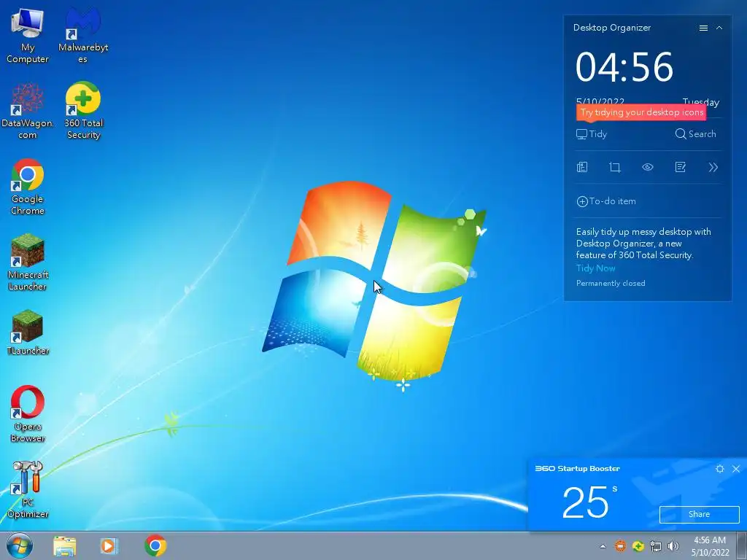This screenshot has width=747, height=560.
Task: Open network status tray icon
Action: 656,546
